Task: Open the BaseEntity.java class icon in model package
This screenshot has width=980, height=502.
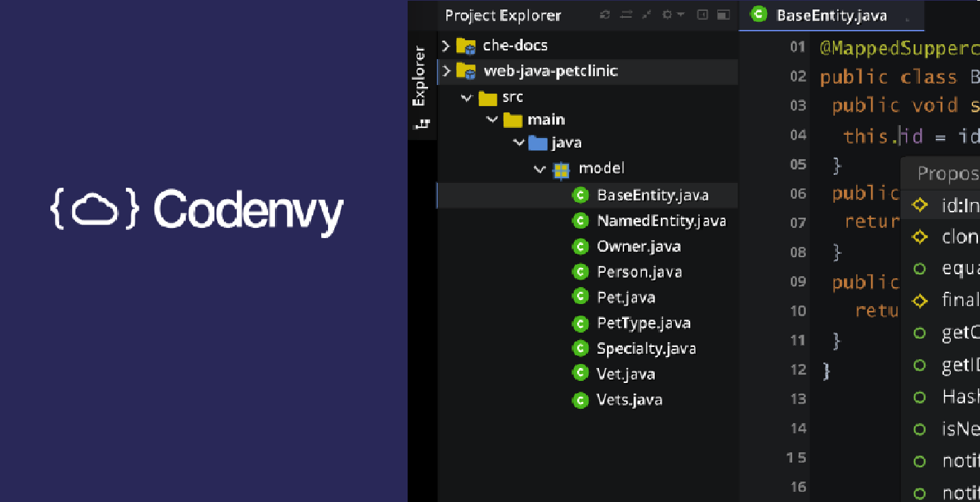Action: [581, 195]
